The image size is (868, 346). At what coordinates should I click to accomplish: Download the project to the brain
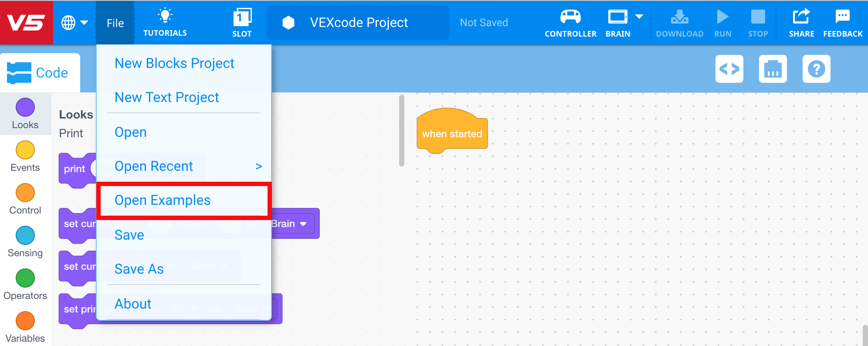click(679, 22)
